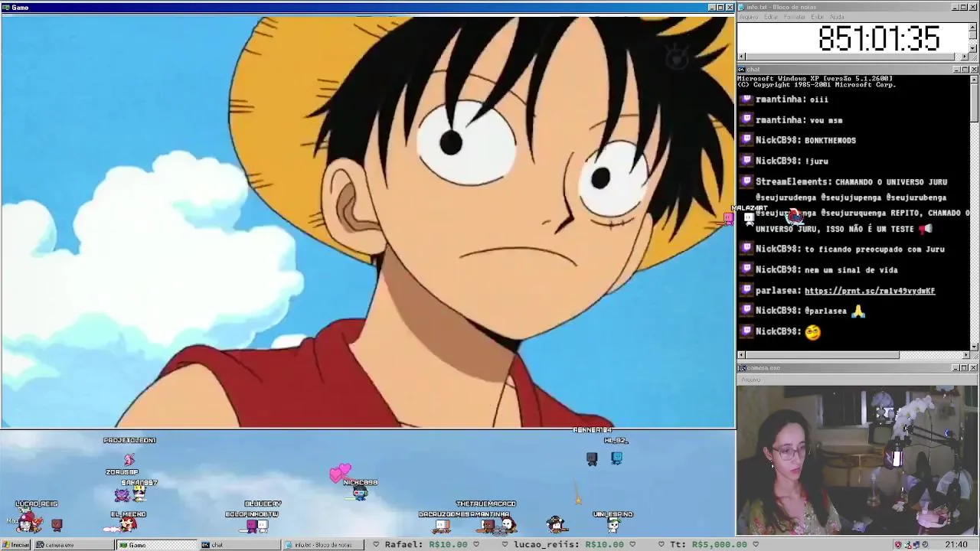Image resolution: width=980 pixels, height=551 pixels.
Task: Click the network tray icon beside red shield
Action: [x=908, y=544]
